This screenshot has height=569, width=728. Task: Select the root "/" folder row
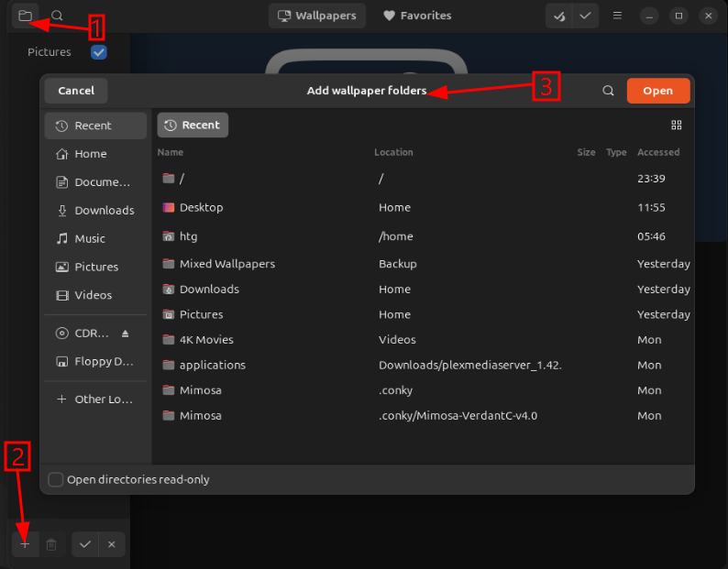point(423,179)
